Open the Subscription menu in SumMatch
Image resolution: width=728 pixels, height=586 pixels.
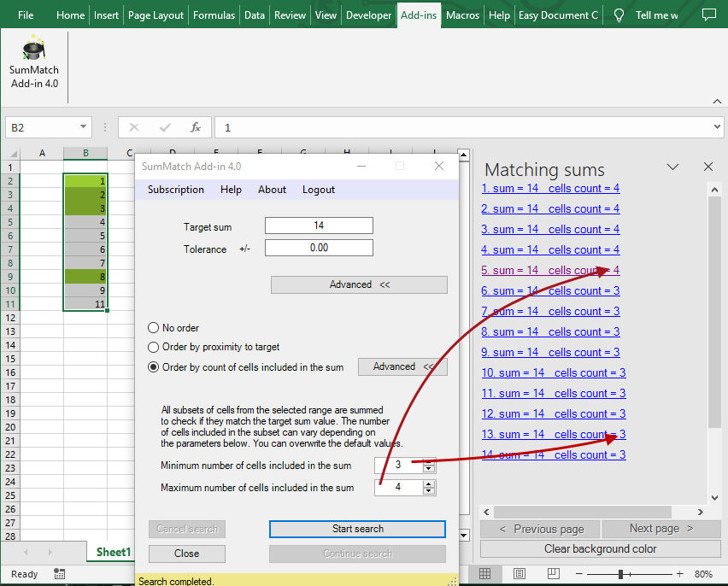pyautogui.click(x=176, y=190)
